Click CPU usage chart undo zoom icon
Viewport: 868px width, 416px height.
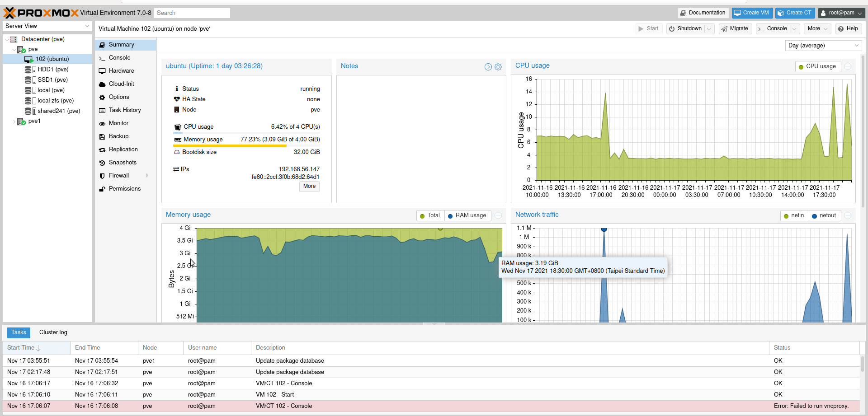848,66
